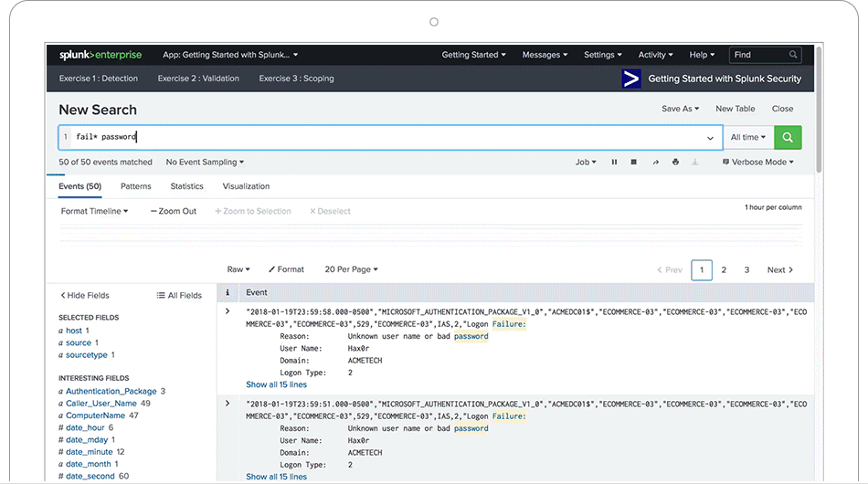Click the export download icon

[x=694, y=162]
